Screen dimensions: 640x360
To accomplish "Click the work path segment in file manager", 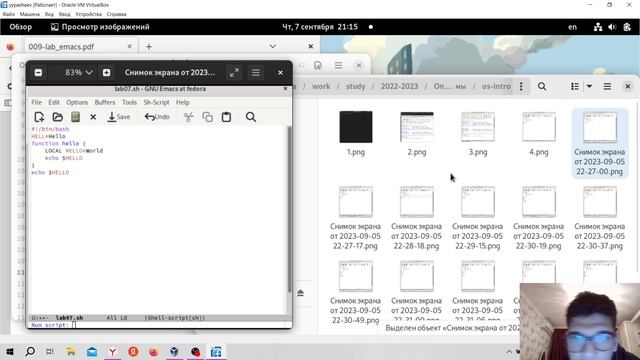I will click(321, 87).
